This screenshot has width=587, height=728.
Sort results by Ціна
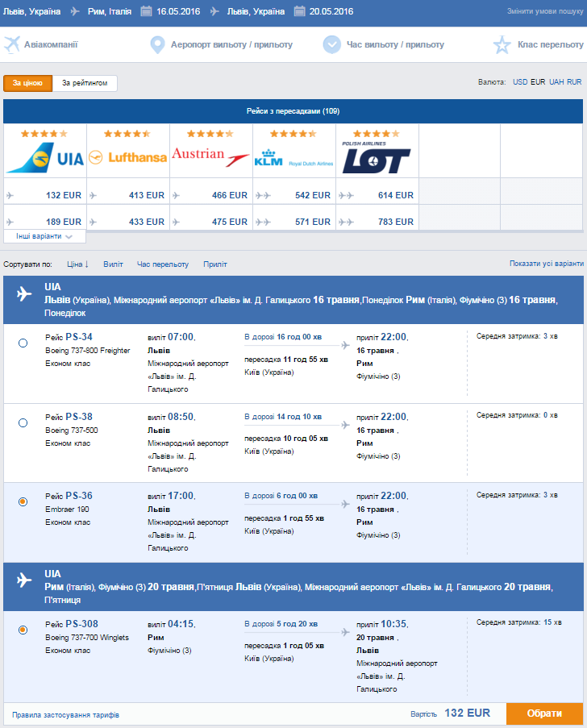77,264
